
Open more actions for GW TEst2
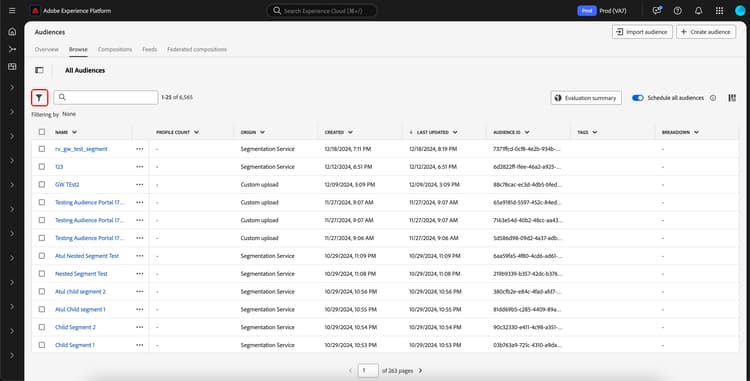[140, 184]
